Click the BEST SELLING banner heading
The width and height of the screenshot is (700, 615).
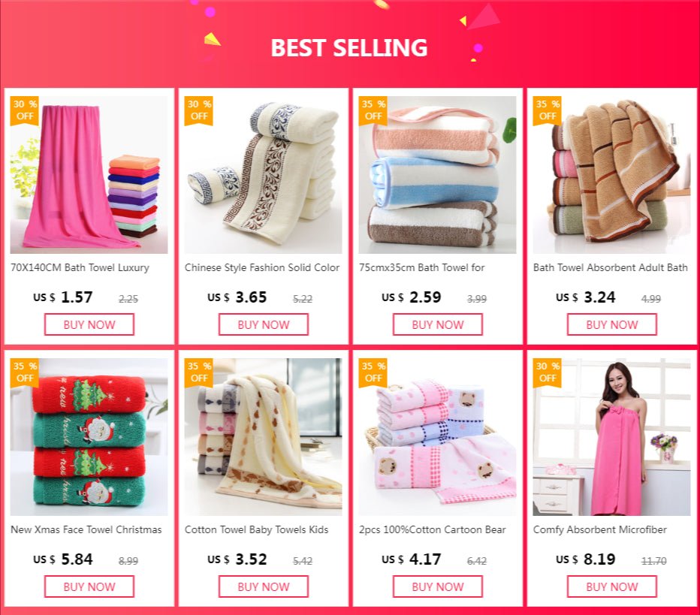coord(349,48)
